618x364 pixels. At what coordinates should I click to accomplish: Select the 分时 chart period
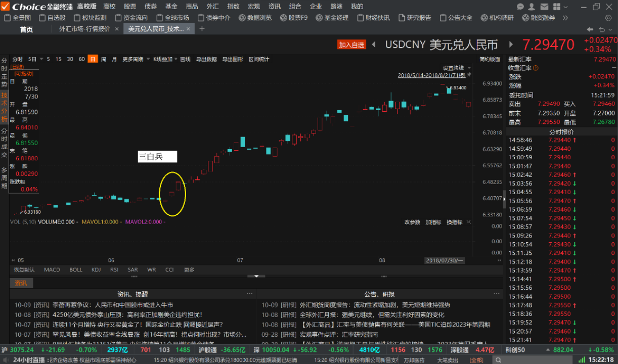point(18,59)
